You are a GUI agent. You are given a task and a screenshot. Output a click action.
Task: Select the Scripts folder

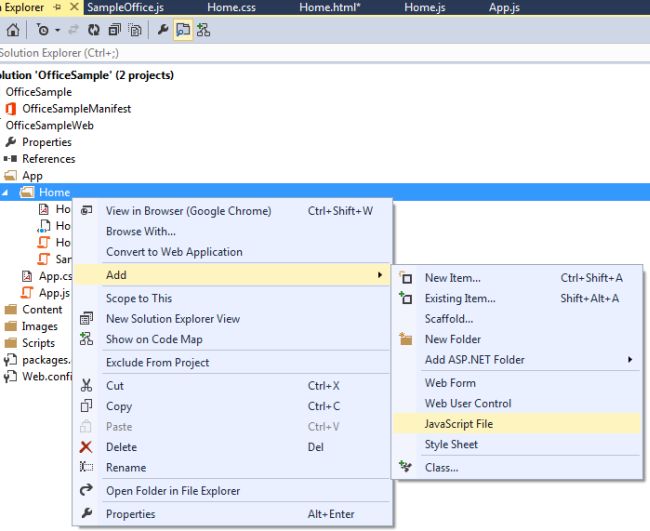(38, 343)
